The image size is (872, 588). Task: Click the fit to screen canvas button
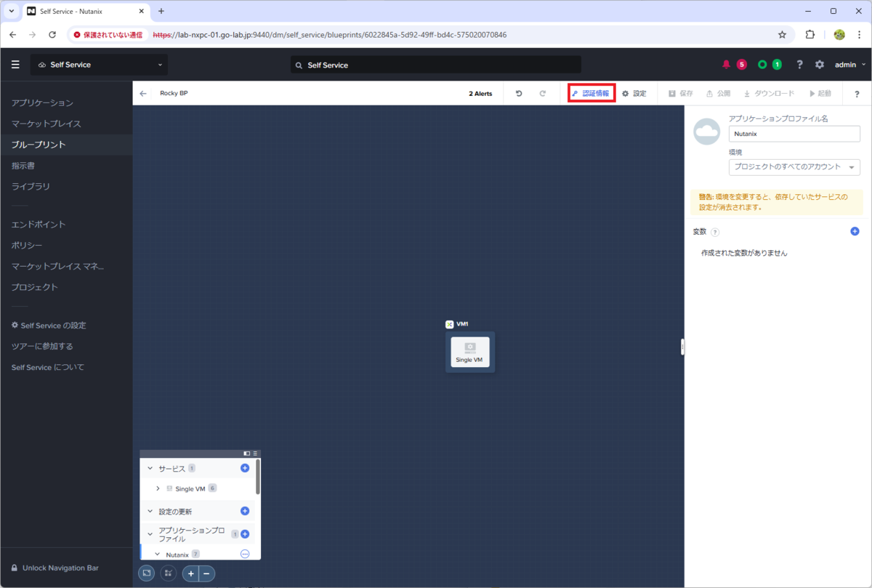[147, 573]
